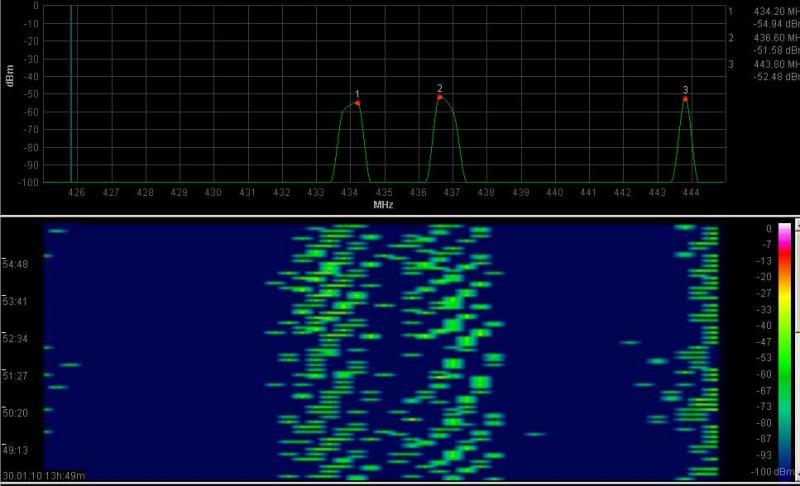This screenshot has height=486, width=800.
Task: Click peak marker 3 near 444 MHz
Action: coord(685,98)
